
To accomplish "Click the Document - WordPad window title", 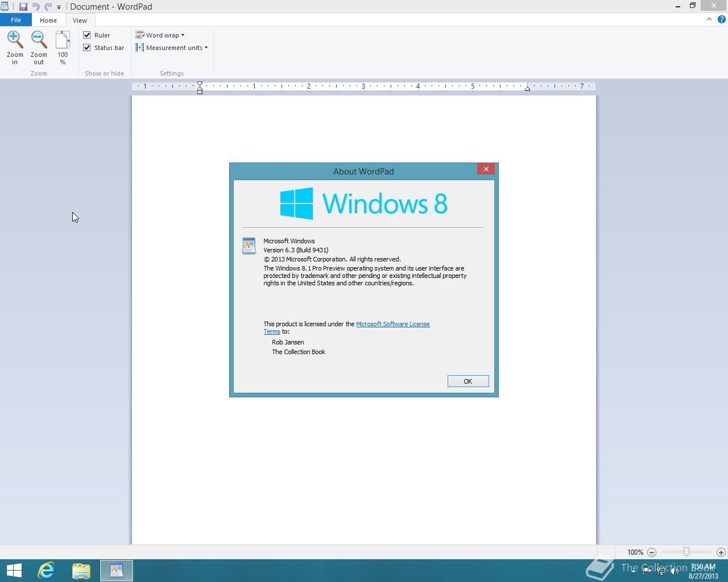I will pyautogui.click(x=111, y=7).
